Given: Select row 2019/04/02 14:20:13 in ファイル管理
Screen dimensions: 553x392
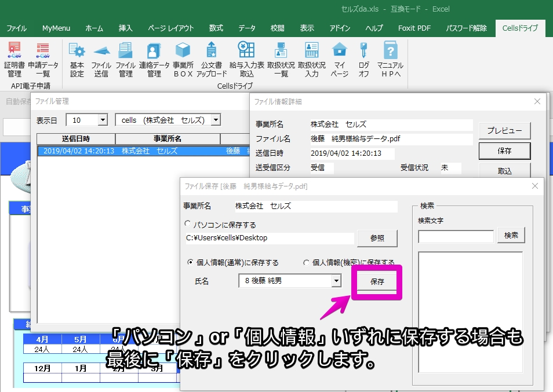Looking at the screenshot, I should click(143, 151).
